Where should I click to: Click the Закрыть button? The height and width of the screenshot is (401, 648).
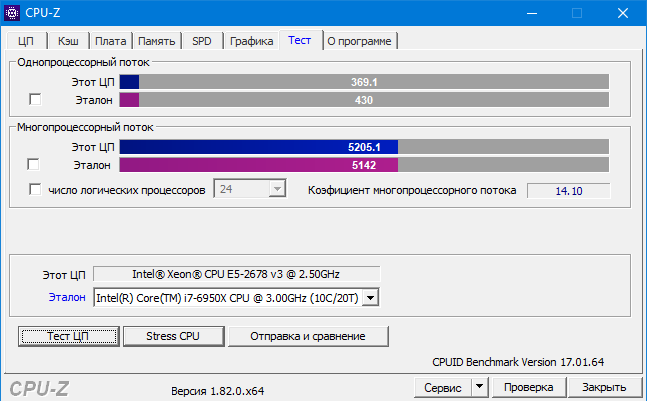(x=604, y=387)
